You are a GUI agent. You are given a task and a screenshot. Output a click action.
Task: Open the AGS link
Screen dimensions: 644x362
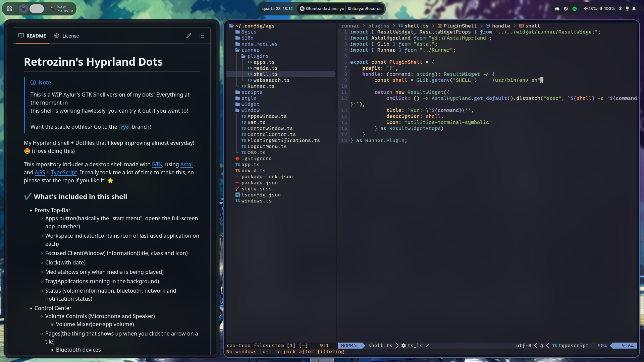[x=40, y=172]
